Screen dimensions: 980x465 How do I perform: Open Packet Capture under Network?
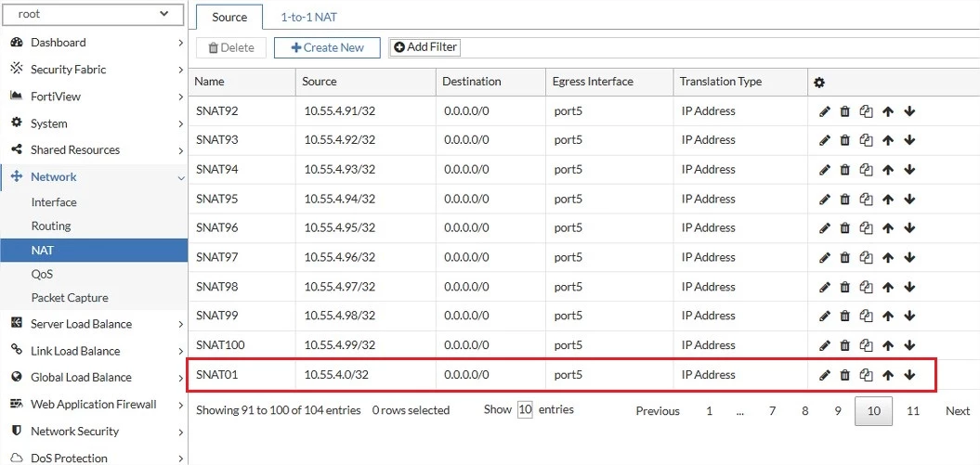(x=70, y=298)
